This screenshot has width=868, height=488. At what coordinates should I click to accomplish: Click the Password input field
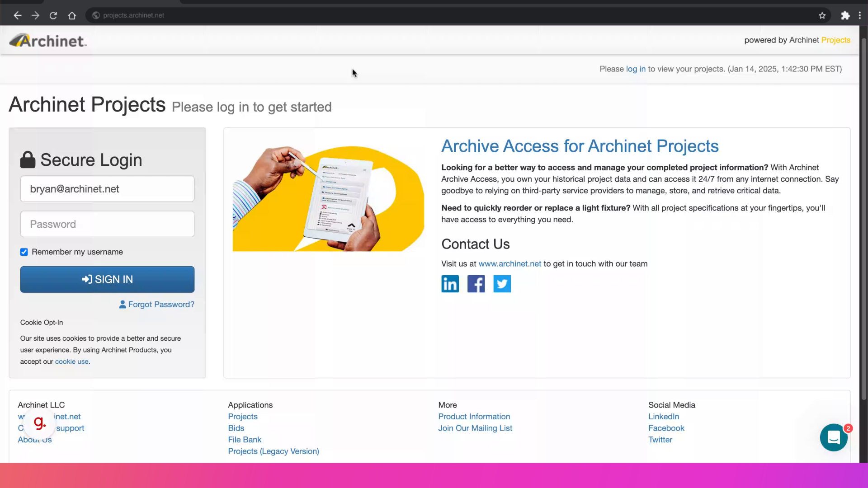[x=107, y=224]
